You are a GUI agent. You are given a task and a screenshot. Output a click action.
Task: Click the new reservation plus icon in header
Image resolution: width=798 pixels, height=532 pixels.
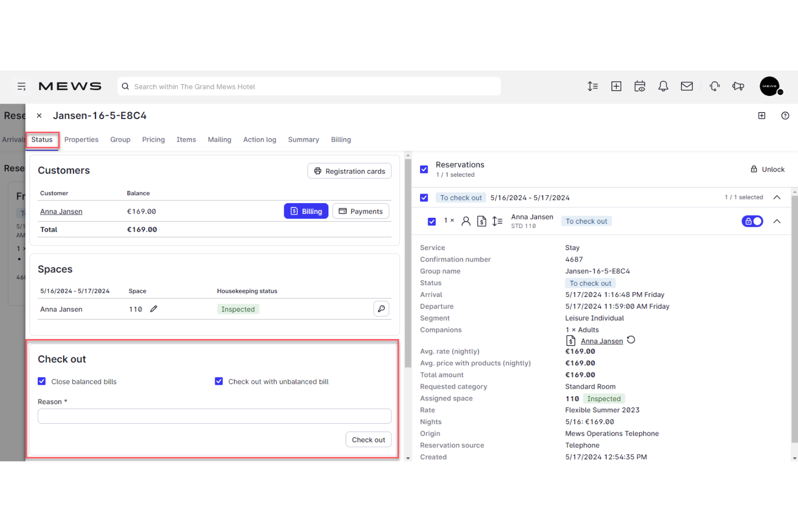click(x=616, y=86)
